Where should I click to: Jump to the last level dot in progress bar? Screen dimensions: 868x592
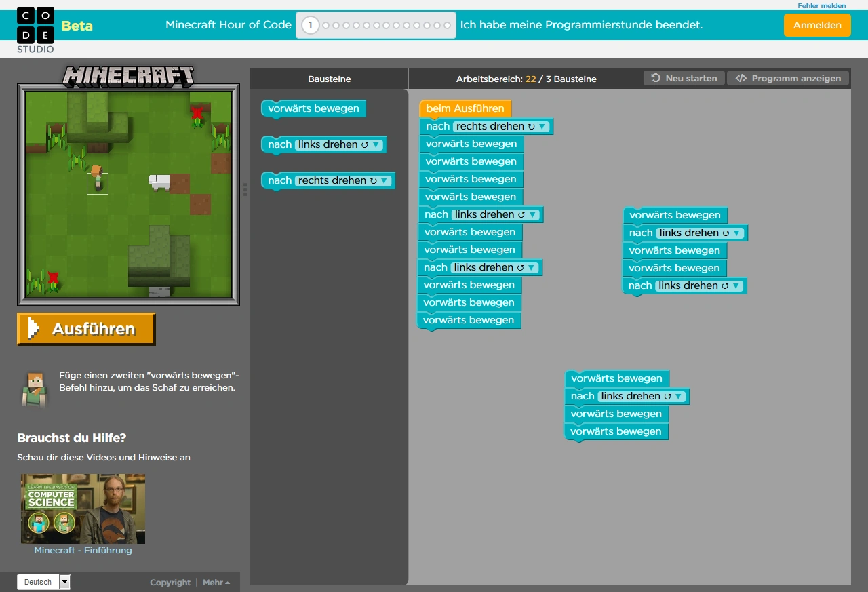[447, 26]
